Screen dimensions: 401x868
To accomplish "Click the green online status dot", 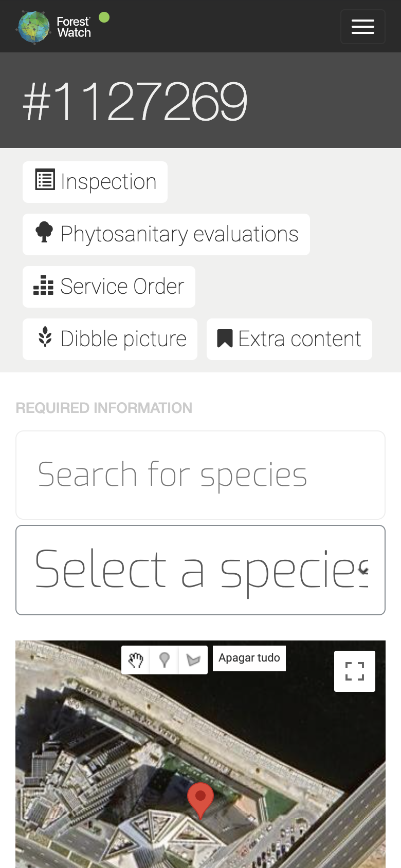I will pos(104,17).
